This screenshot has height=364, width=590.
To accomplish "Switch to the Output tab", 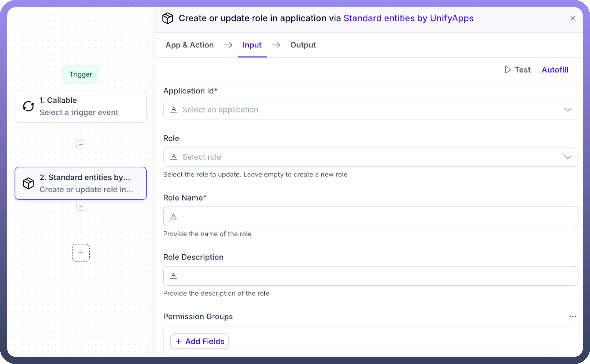I will 303,45.
